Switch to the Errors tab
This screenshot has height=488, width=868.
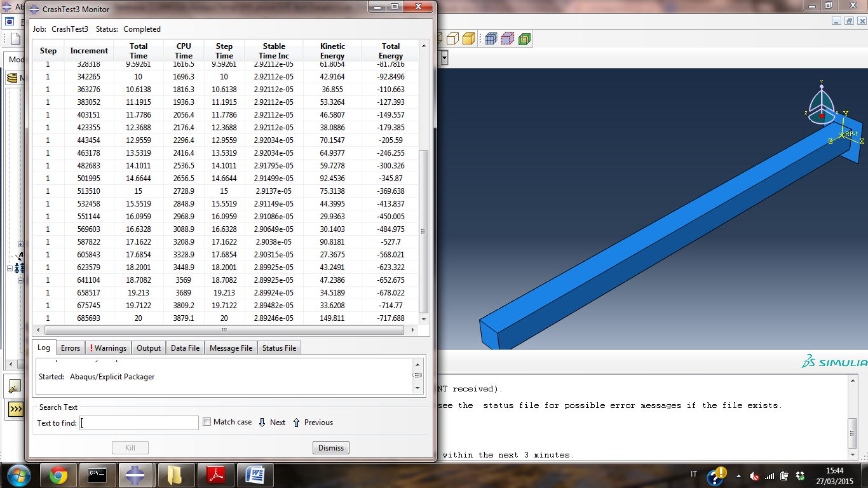pyautogui.click(x=70, y=348)
